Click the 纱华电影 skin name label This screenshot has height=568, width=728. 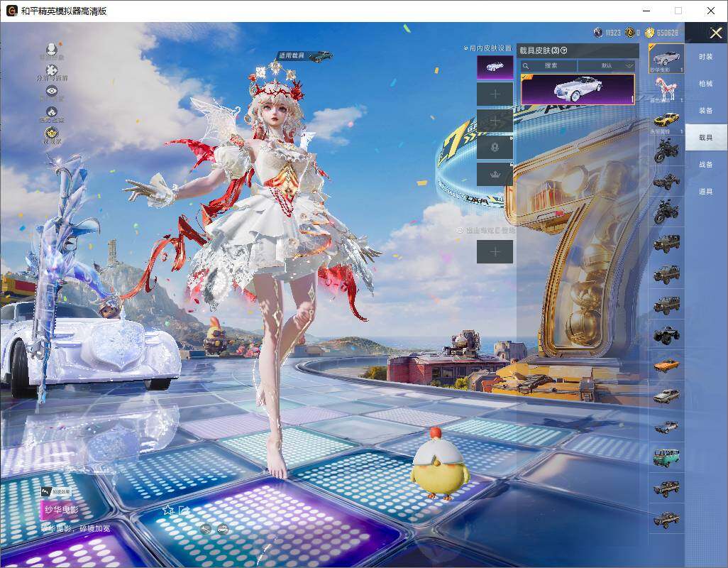tap(61, 510)
